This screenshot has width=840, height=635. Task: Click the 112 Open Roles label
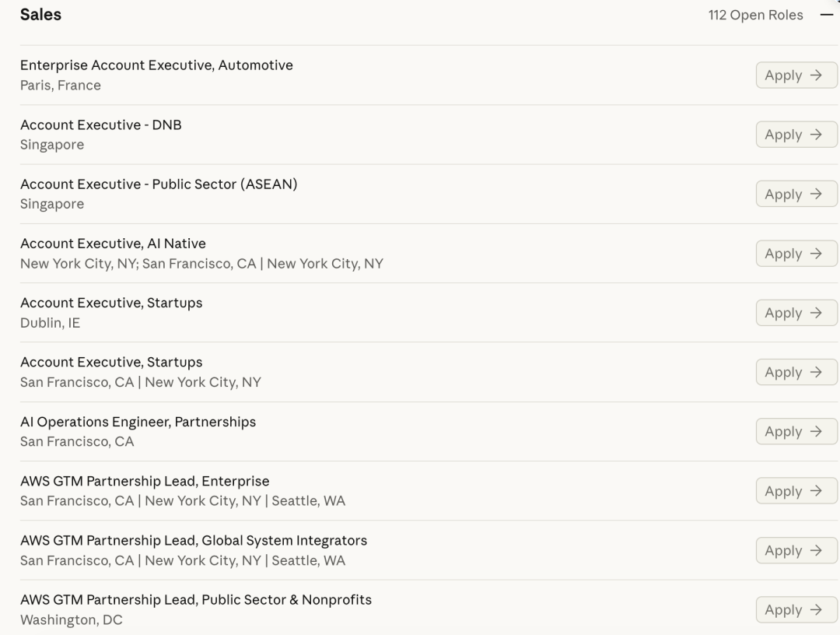755,15
